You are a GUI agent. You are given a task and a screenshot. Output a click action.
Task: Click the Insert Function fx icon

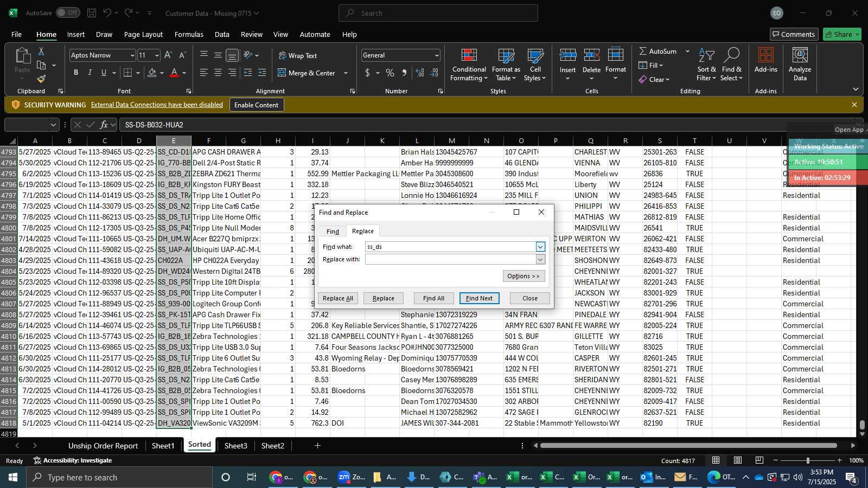pyautogui.click(x=104, y=125)
